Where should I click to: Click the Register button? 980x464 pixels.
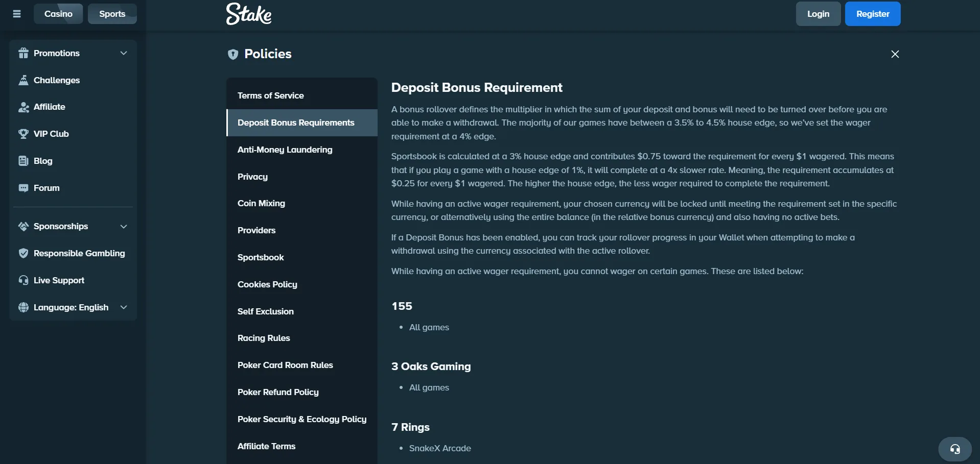click(x=873, y=14)
